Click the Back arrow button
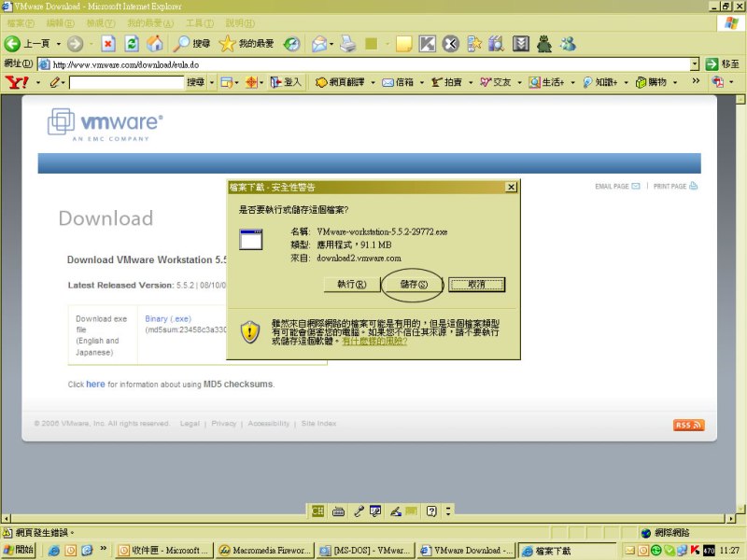This screenshot has height=560, width=747. pos(12,44)
